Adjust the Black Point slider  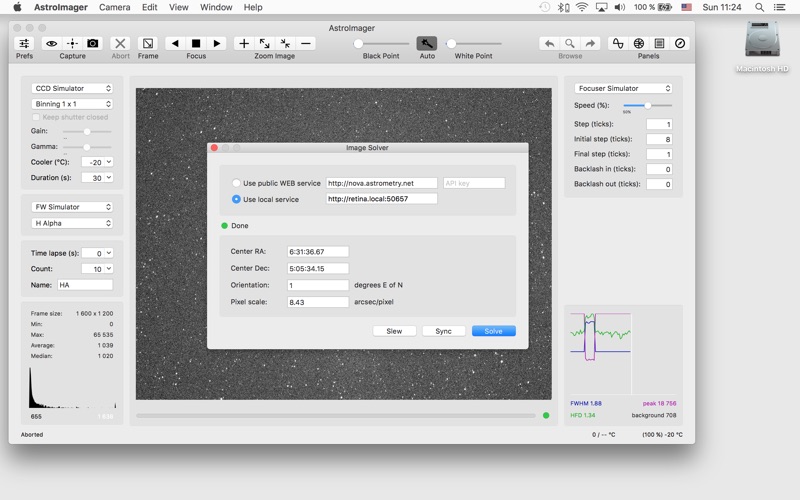tap(381, 43)
